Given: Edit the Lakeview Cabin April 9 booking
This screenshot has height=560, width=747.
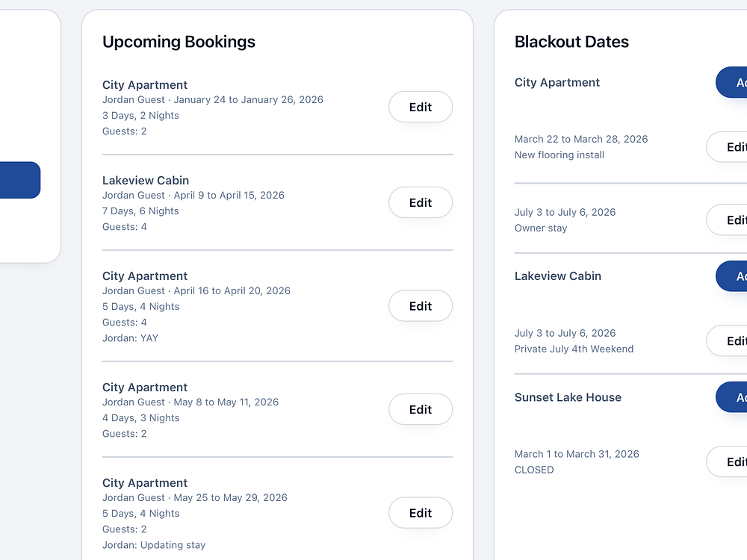Looking at the screenshot, I should [420, 202].
